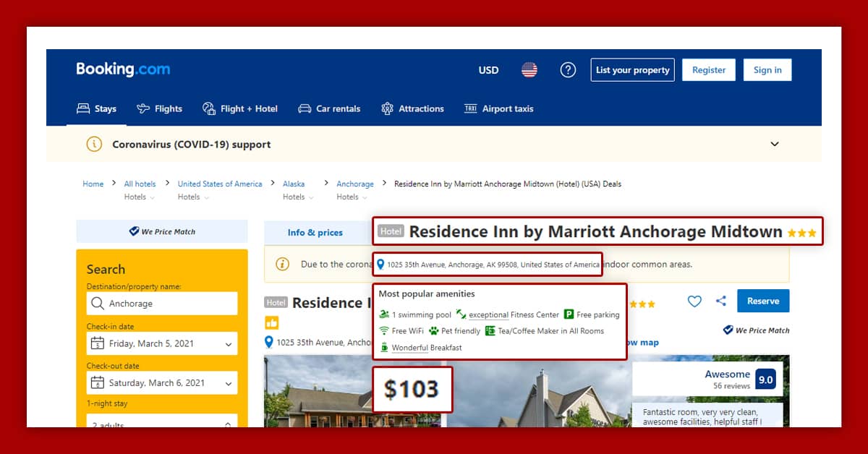The width and height of the screenshot is (868, 454).
Task: Follow the Home breadcrumb link
Action: click(x=93, y=184)
